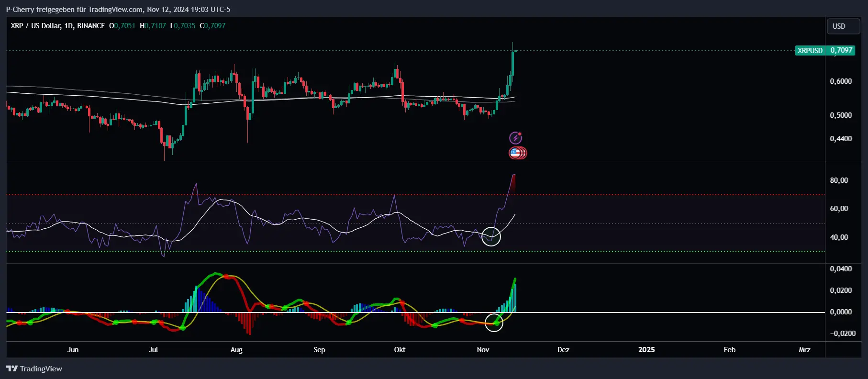Screen dimensions: 868x379
Task: Click the RSI 60,00 axis label
Action: [x=839, y=208]
